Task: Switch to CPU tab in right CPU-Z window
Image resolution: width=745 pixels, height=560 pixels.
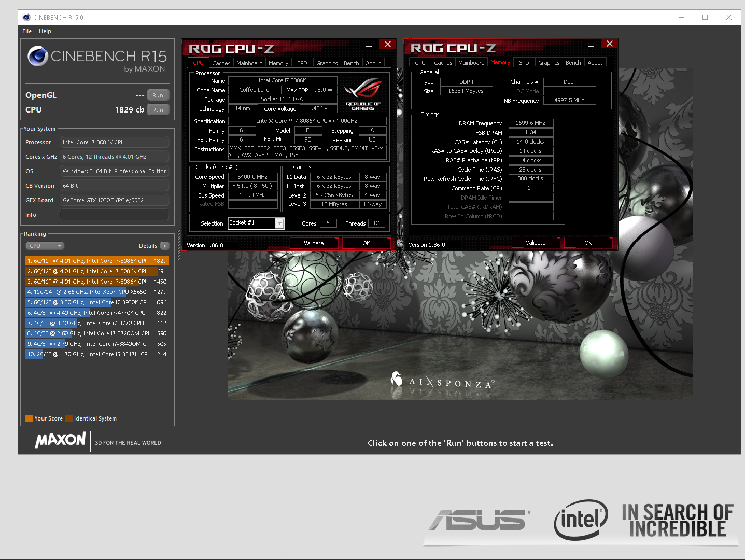Action: coord(420,63)
